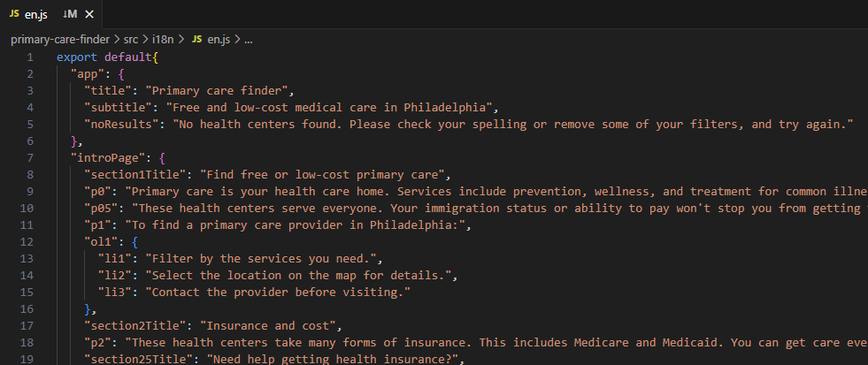Click the "section2Title" key
Image resolution: width=868 pixels, height=365 pixels.
pyautogui.click(x=135, y=326)
